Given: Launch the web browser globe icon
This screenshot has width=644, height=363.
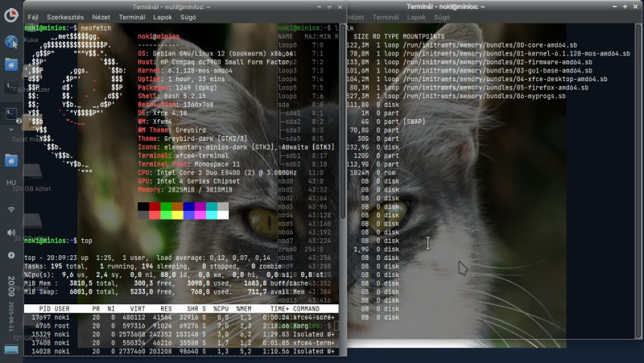Looking at the screenshot, I should 11,42.
